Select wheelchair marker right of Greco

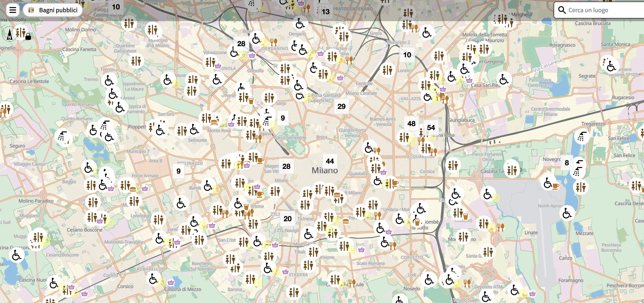(426, 33)
